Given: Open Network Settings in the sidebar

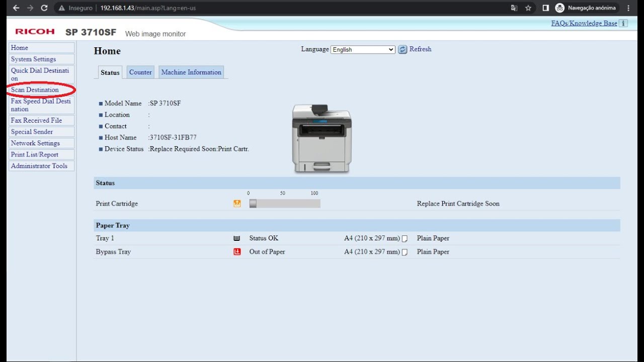Looking at the screenshot, I should point(42,143).
